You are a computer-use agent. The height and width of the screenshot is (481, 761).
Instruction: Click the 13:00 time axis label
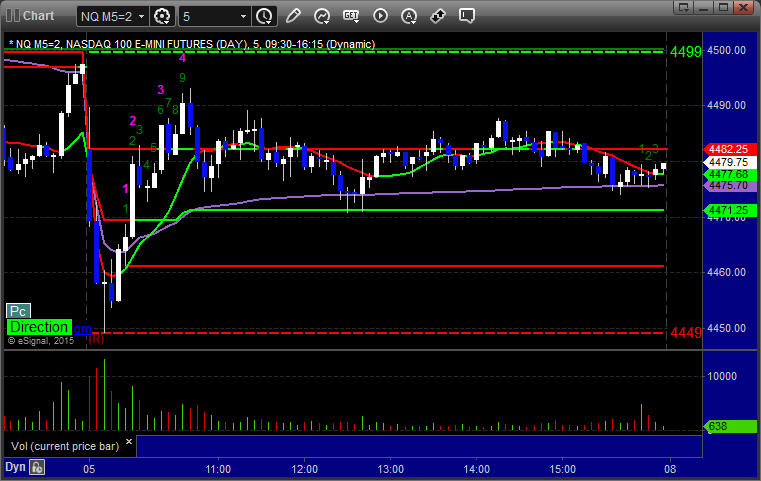391,469
